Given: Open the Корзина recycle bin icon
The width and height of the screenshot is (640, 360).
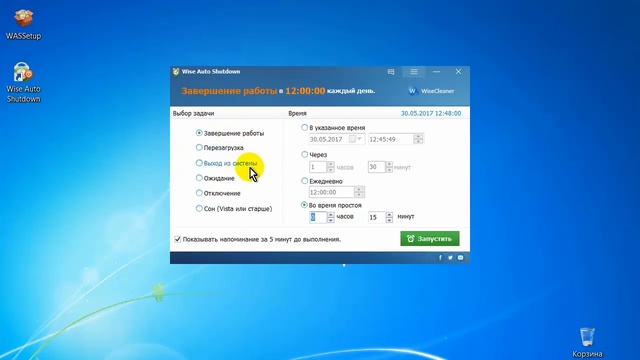Looking at the screenshot, I should [x=587, y=342].
